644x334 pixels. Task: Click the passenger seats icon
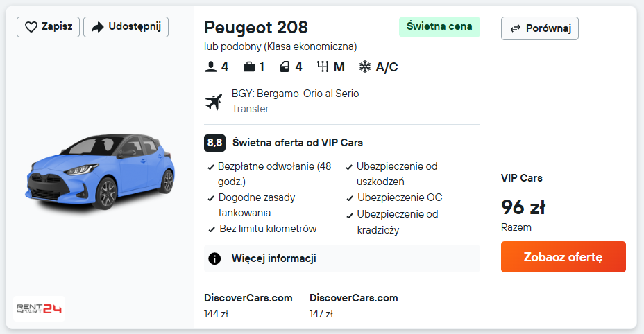tap(211, 67)
